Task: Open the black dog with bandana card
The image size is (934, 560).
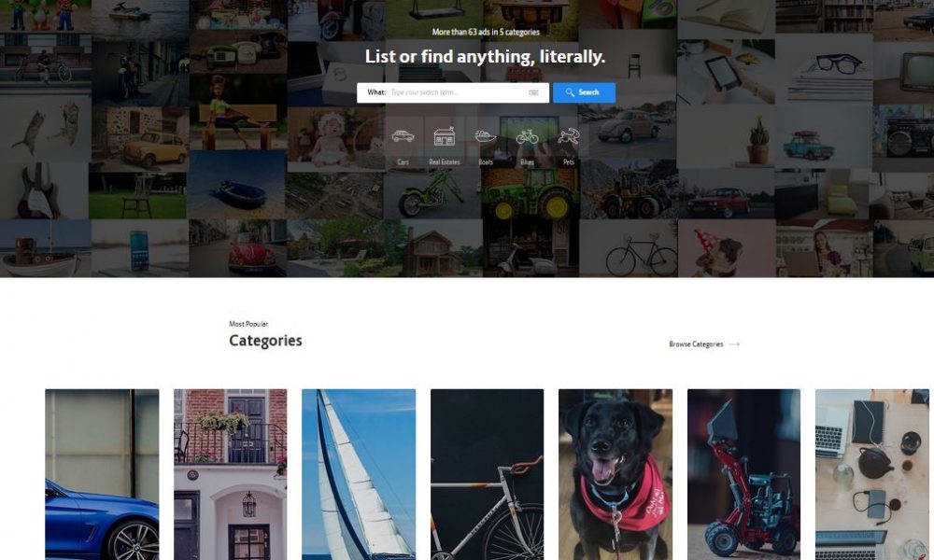Action: coord(616,474)
